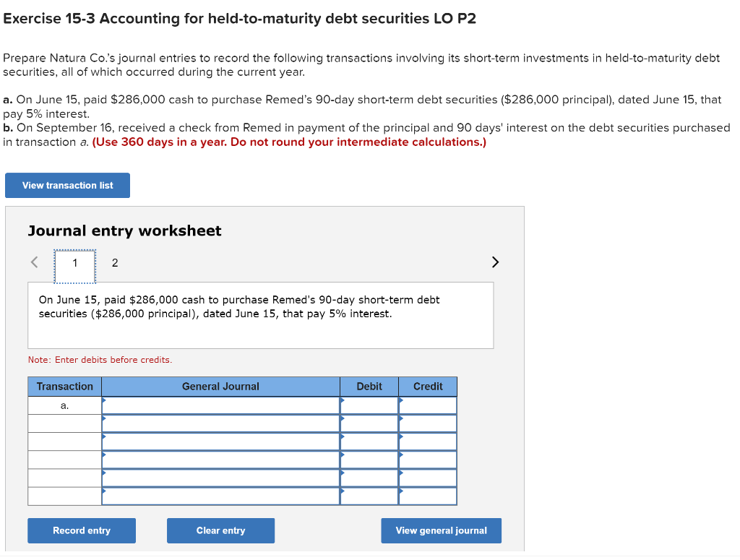The height and width of the screenshot is (560, 740).
Task: Click the first Debit amount field
Action: click(370, 405)
